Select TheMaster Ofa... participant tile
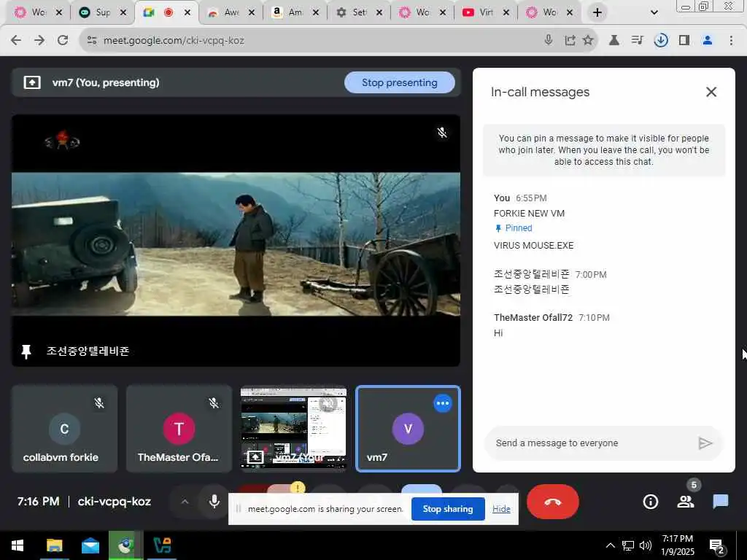747x560 pixels. [179, 429]
